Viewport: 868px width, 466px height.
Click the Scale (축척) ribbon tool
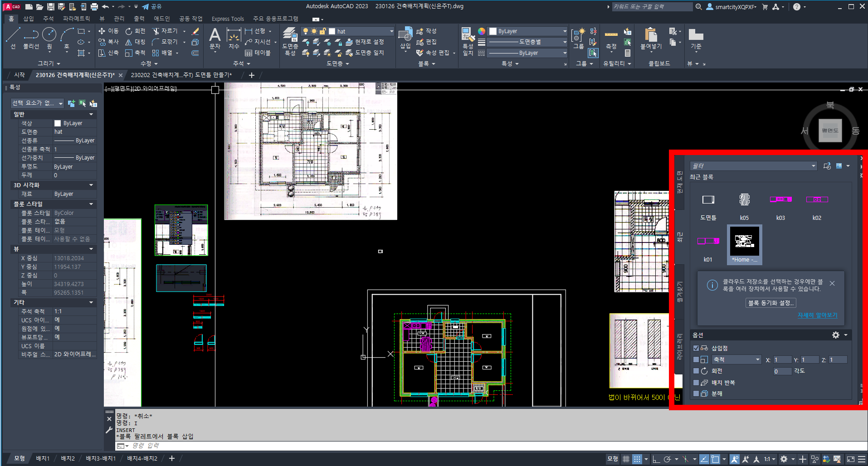click(x=136, y=53)
